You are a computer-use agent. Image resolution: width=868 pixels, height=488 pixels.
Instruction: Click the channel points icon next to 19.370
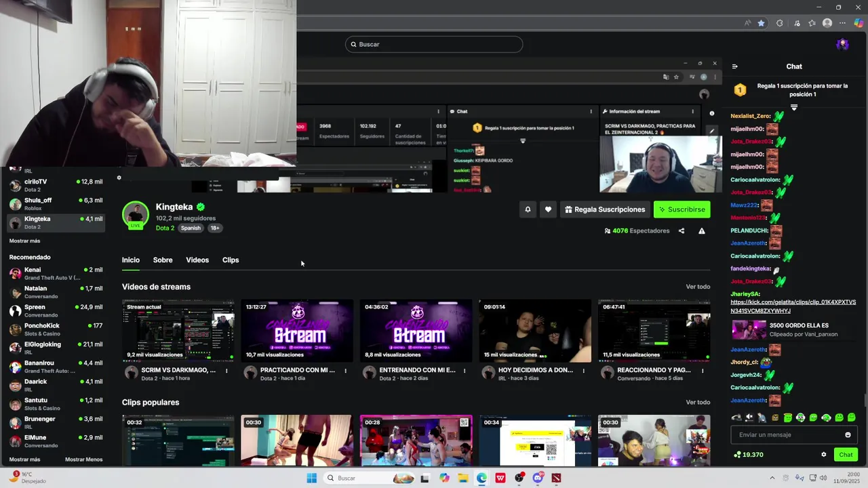[x=737, y=455]
